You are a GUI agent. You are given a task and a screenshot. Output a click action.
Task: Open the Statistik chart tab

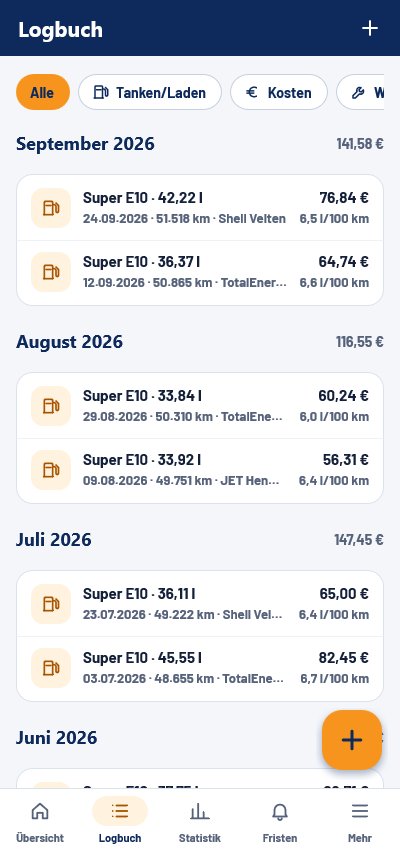200,823
